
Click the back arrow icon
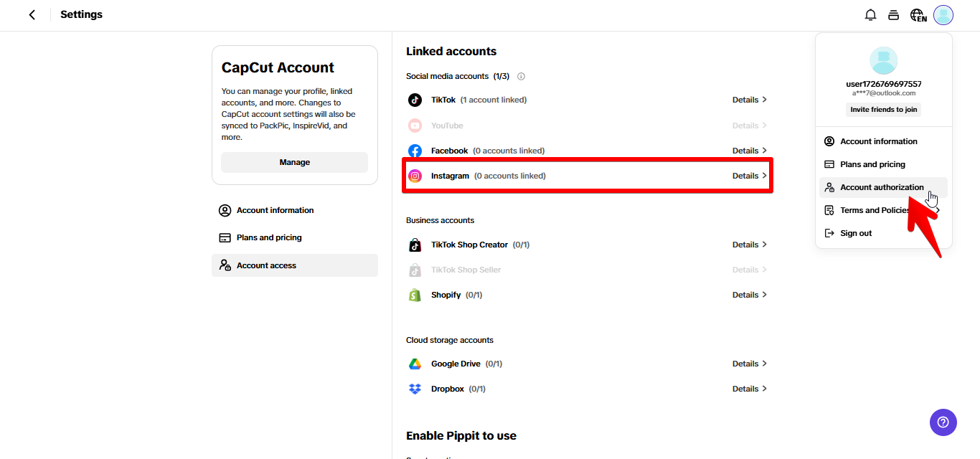(32, 15)
